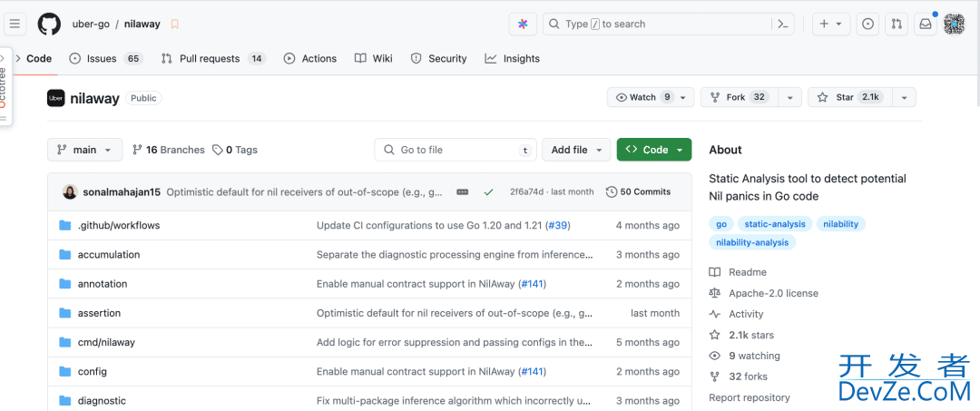Open the command palette icon
980x411 pixels.
[781, 24]
